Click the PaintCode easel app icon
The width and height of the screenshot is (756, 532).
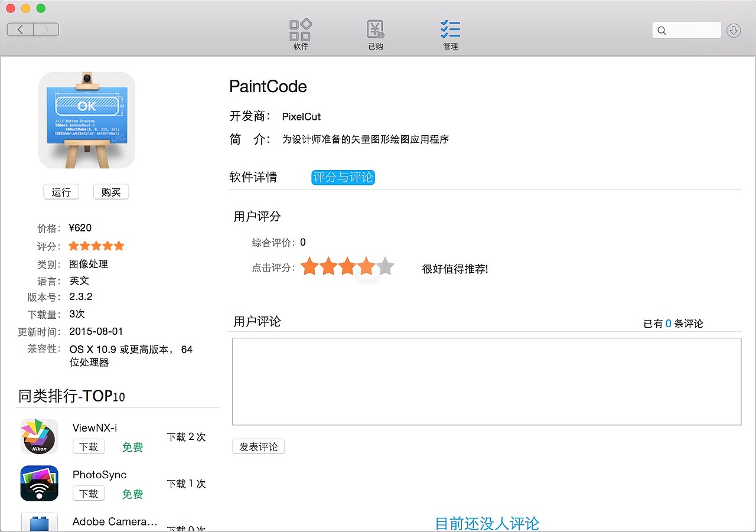[x=87, y=120]
